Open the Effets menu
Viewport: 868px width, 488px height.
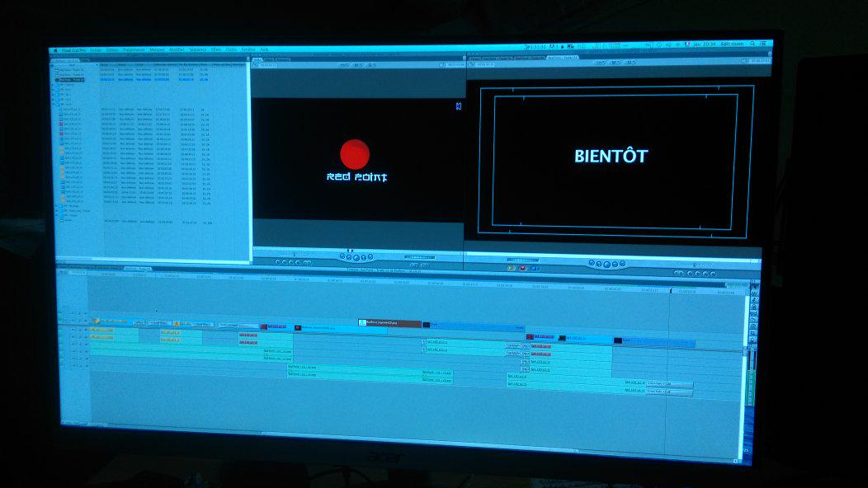[x=216, y=49]
